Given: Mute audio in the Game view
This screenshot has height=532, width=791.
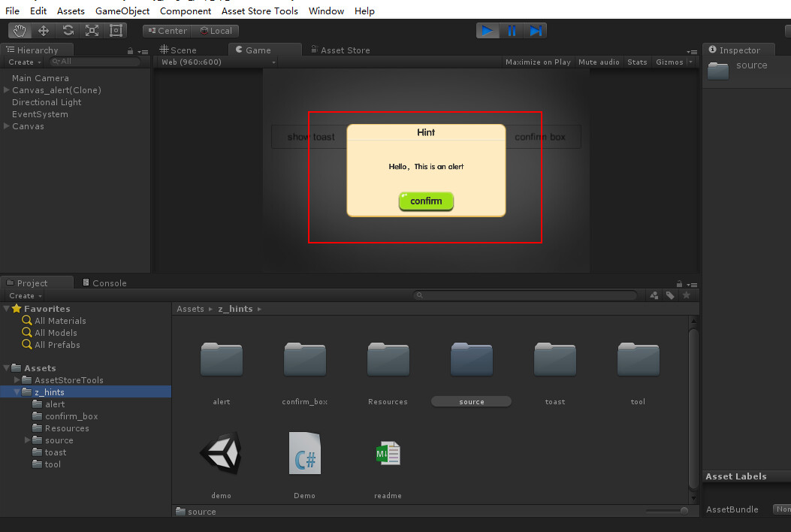Looking at the screenshot, I should coord(598,62).
